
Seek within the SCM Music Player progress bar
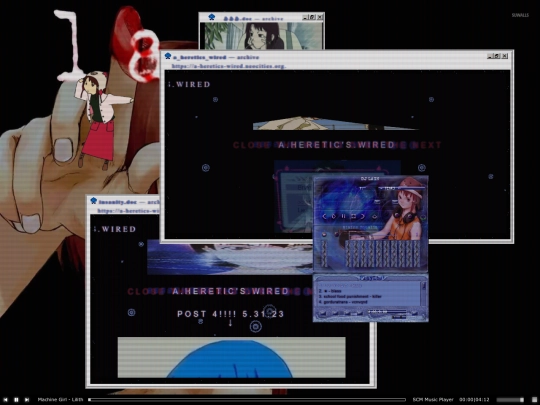(247, 399)
